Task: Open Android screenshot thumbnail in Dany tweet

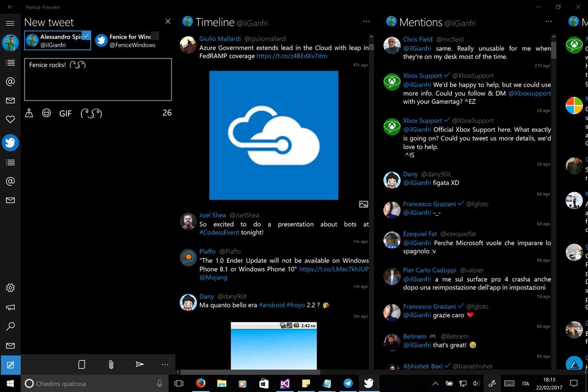Action: pyautogui.click(x=273, y=346)
